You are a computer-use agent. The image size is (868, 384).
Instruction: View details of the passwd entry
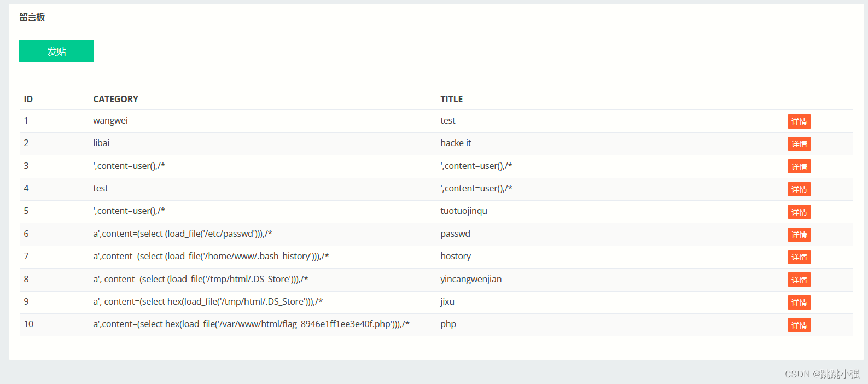(799, 235)
